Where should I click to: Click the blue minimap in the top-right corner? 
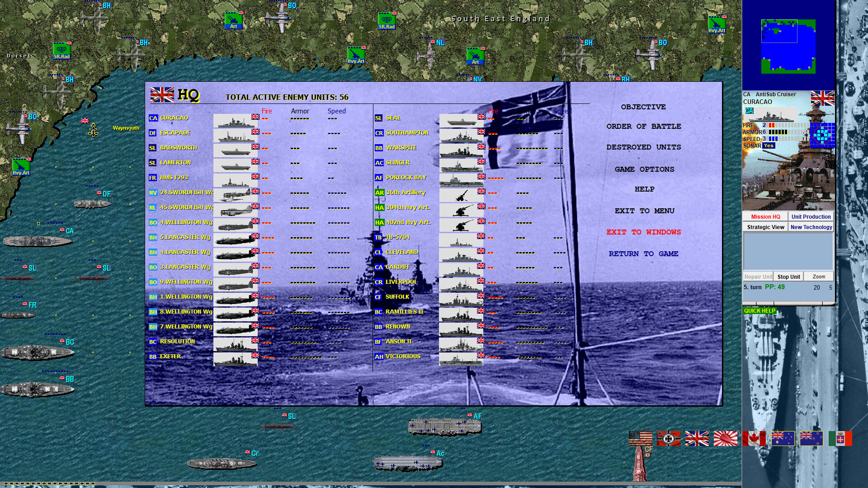tap(788, 45)
